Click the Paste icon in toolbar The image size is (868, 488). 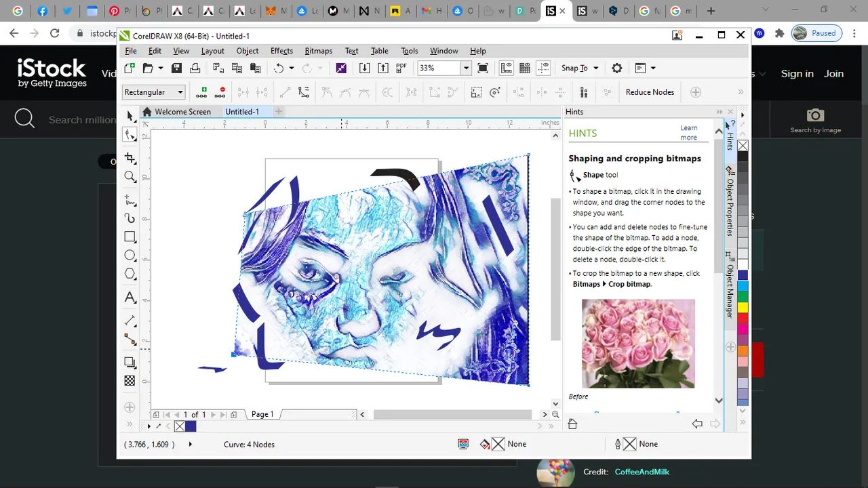coord(255,68)
